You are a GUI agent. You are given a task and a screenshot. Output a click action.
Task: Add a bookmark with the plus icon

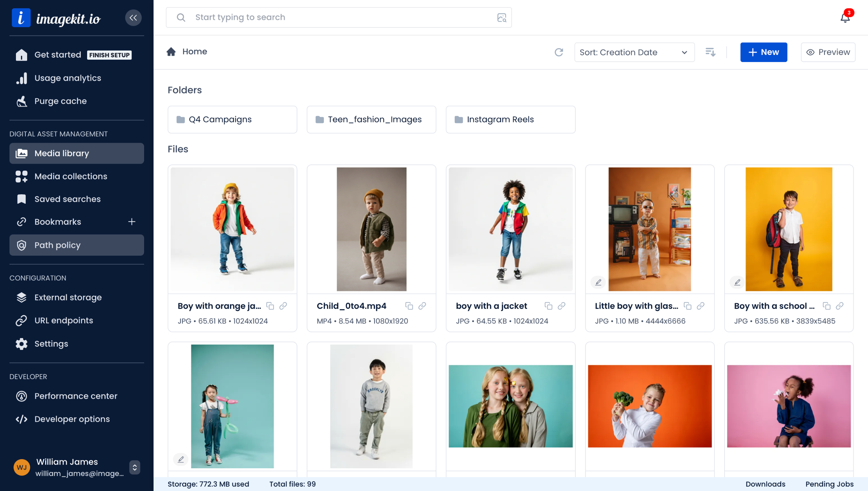pyautogui.click(x=132, y=222)
